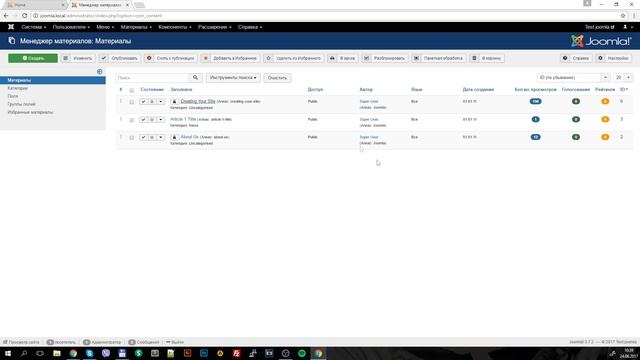Open the list limit 20 dropdown
640x360 pixels.
[x=623, y=78]
